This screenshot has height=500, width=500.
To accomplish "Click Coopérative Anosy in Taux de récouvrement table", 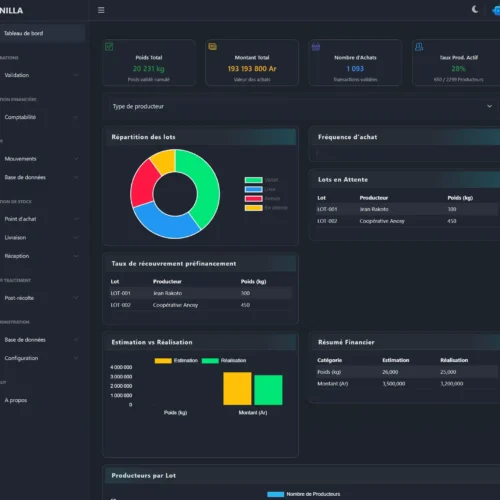I will pyautogui.click(x=175, y=305).
